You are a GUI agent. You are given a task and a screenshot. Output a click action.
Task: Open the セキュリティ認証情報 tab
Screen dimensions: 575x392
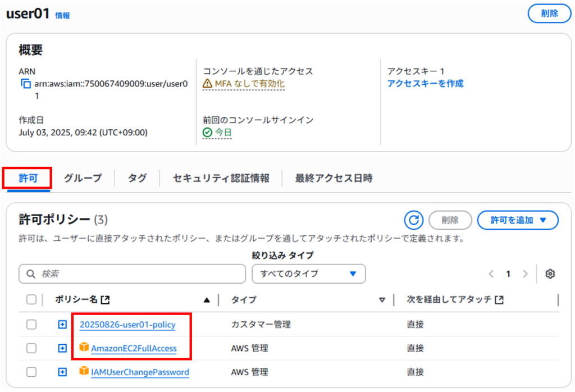tap(221, 178)
